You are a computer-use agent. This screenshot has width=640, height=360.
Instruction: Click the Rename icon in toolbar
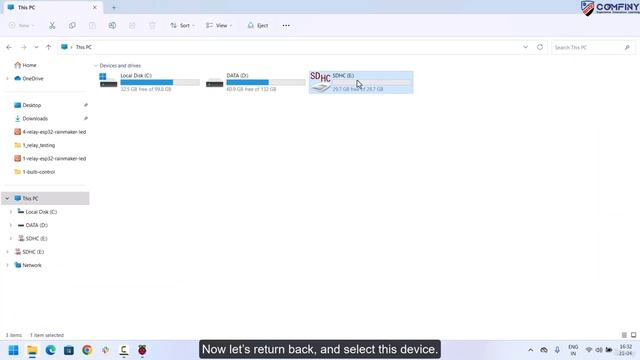click(x=112, y=25)
